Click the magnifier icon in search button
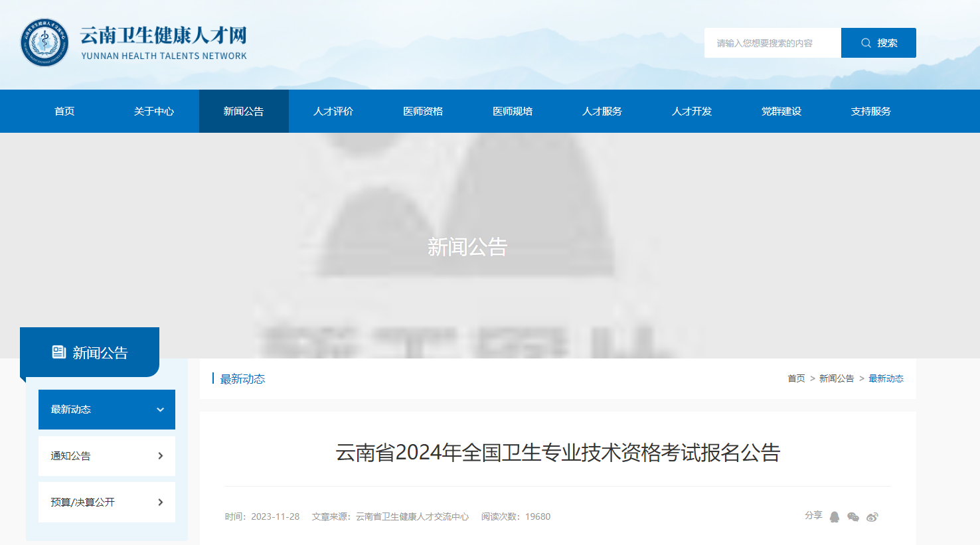Image resolution: width=980 pixels, height=545 pixels. [866, 43]
